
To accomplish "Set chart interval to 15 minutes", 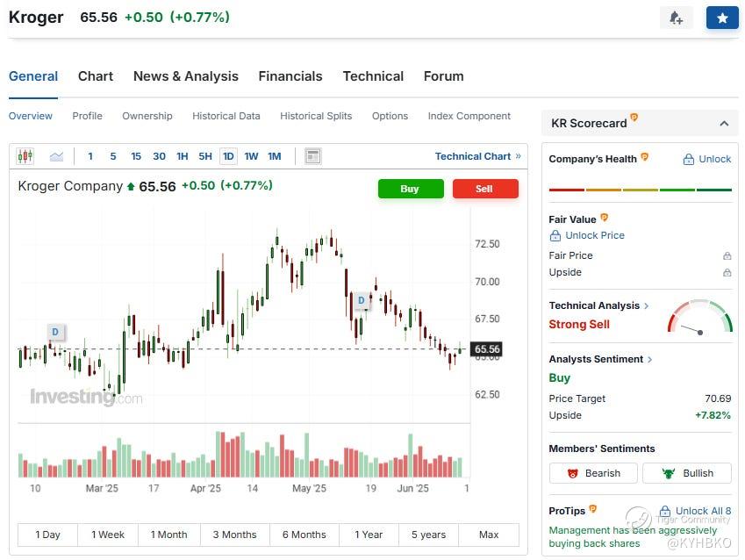I will (136, 156).
